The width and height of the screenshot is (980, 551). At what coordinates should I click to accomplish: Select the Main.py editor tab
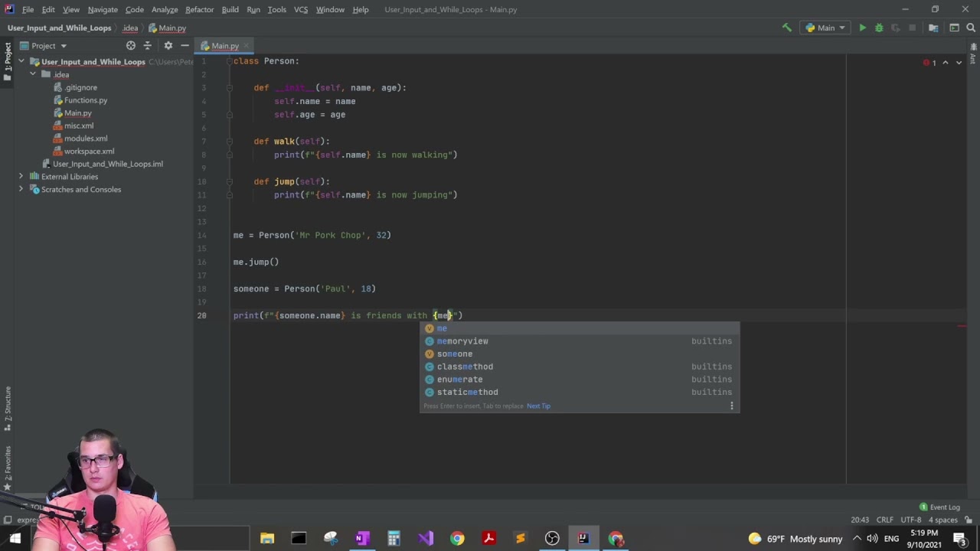pos(225,46)
